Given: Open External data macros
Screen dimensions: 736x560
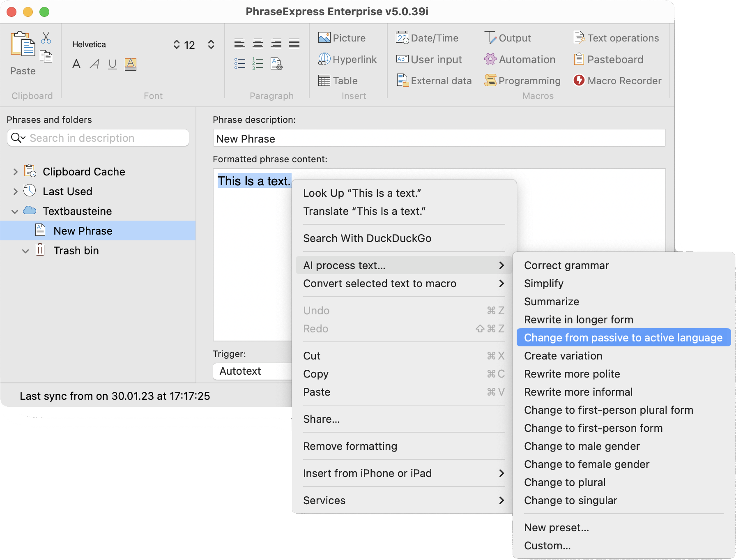Looking at the screenshot, I should pyautogui.click(x=434, y=81).
